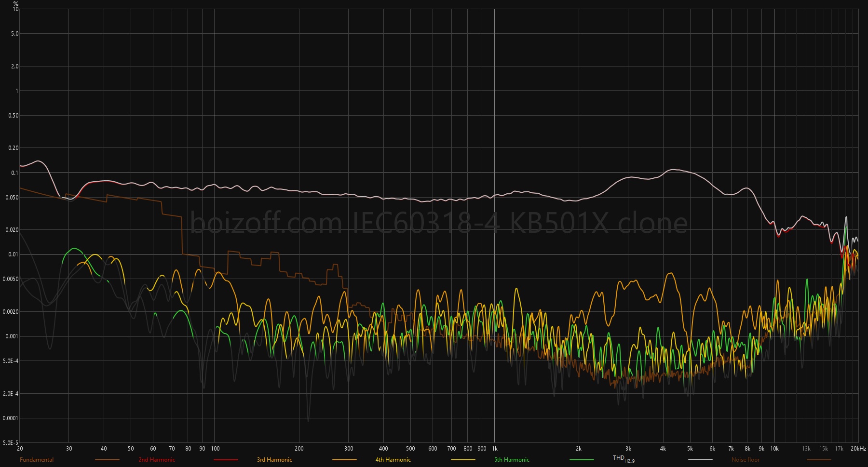Click the red 2nd Harmonic line swatch
Screen dimensions: 868x467
[x=226, y=460]
